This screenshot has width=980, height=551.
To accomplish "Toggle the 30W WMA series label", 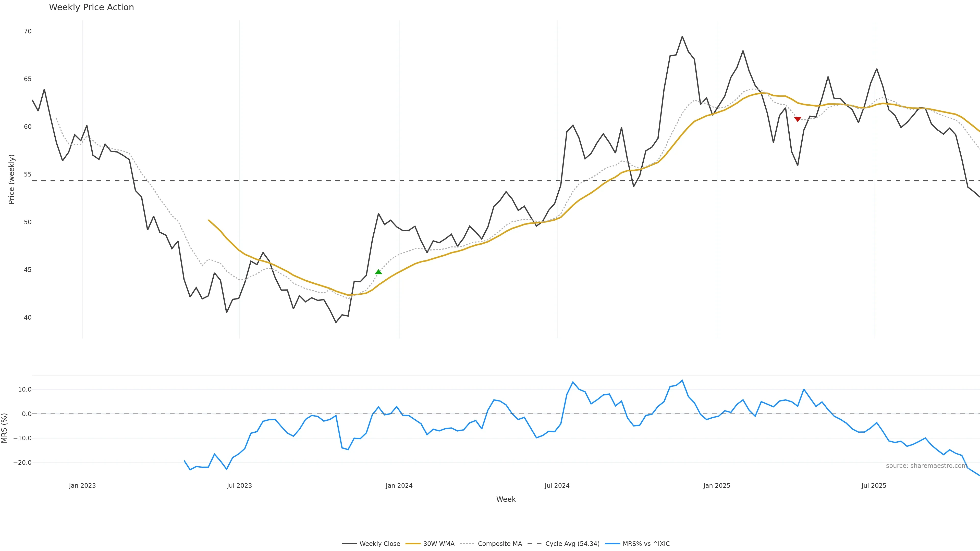I will click(x=439, y=544).
